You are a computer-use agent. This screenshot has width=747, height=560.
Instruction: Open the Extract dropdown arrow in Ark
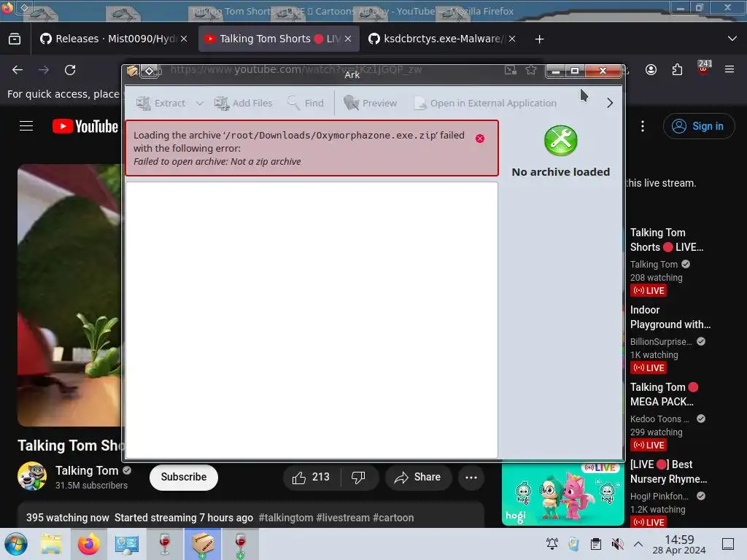(200, 103)
